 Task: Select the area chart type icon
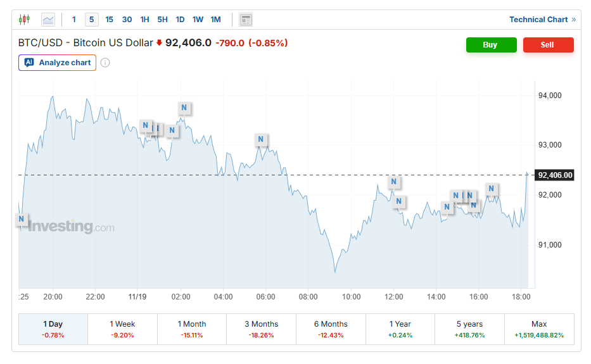pyautogui.click(x=48, y=20)
